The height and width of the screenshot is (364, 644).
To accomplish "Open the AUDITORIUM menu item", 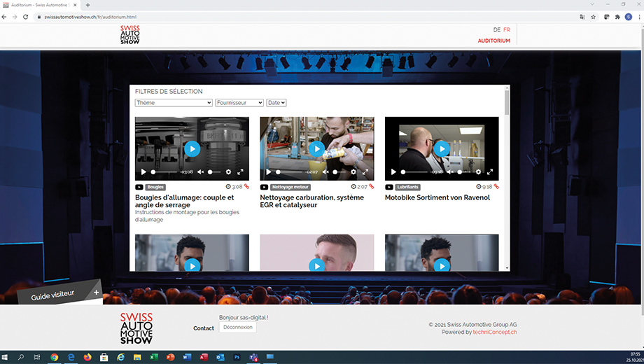I will point(493,41).
